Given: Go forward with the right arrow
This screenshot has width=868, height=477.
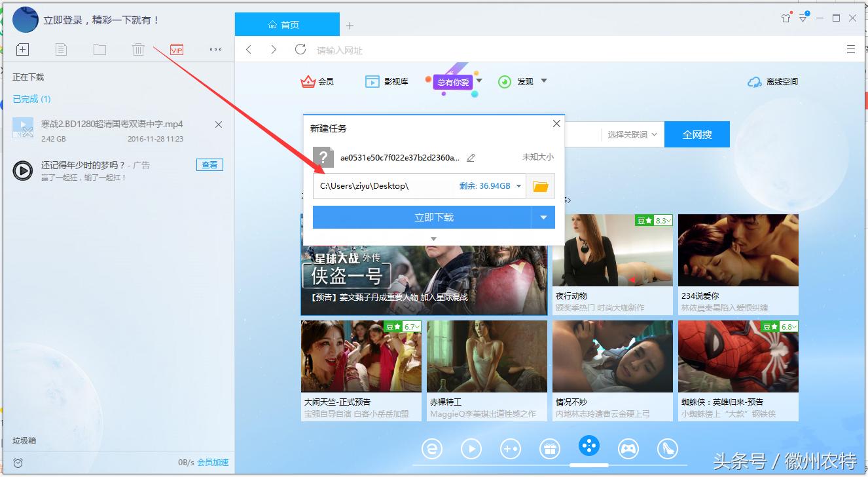Looking at the screenshot, I should (274, 50).
